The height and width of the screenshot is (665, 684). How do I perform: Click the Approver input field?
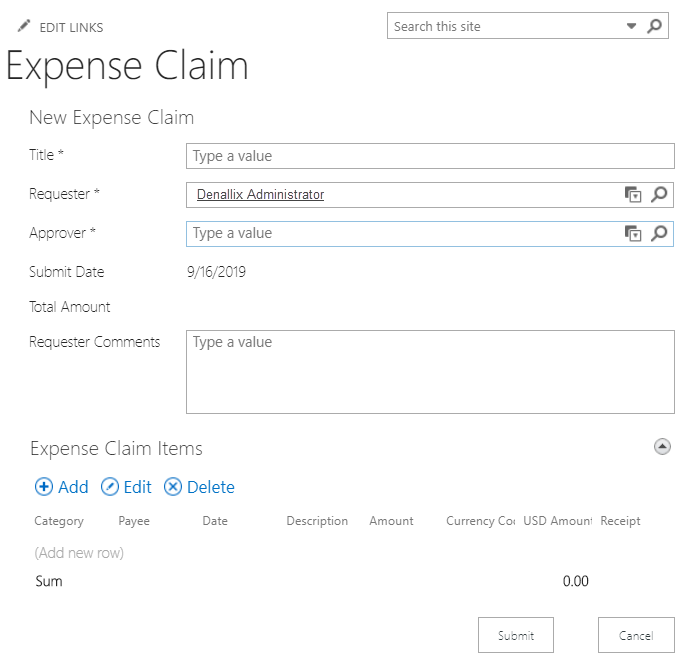coord(400,233)
